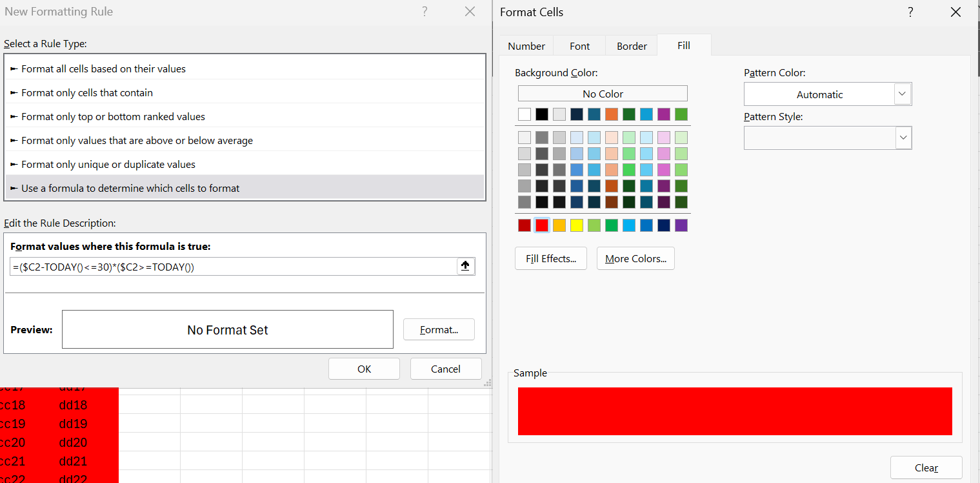This screenshot has height=483, width=980.
Task: Pick the magenta-purple swatch in top theme row
Action: [664, 114]
